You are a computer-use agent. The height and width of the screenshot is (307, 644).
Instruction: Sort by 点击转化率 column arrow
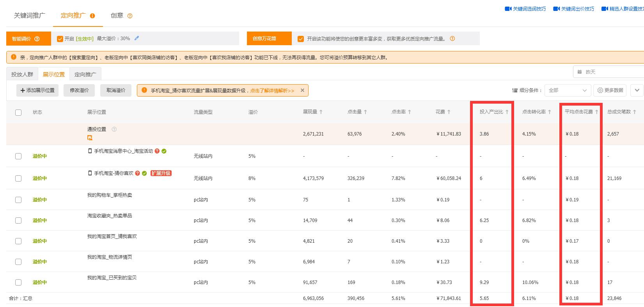point(550,112)
